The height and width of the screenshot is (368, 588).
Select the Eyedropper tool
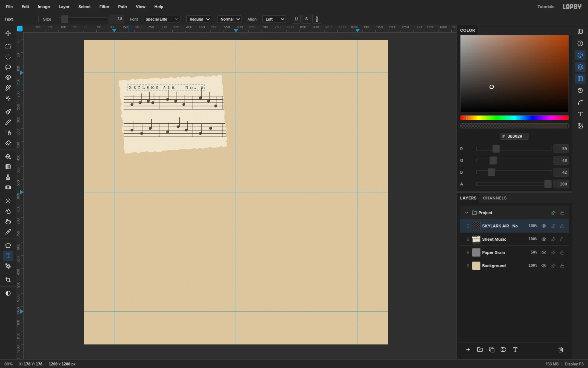coord(8,232)
